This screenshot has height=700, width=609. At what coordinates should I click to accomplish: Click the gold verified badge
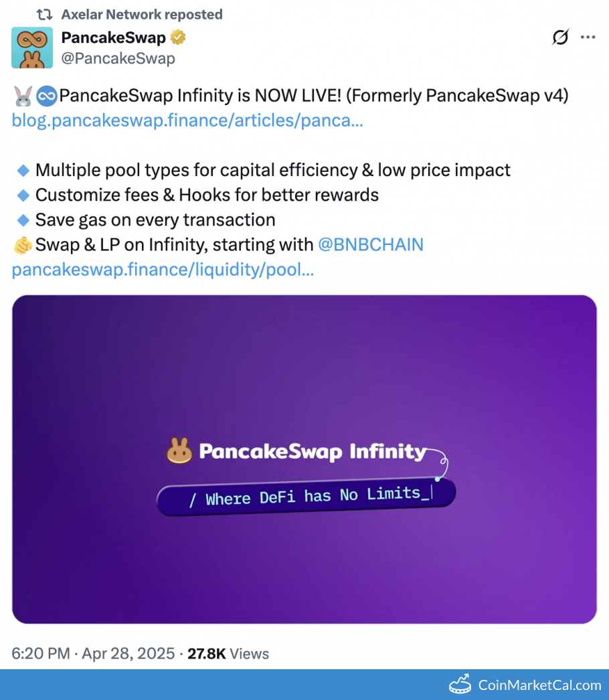pos(177,38)
